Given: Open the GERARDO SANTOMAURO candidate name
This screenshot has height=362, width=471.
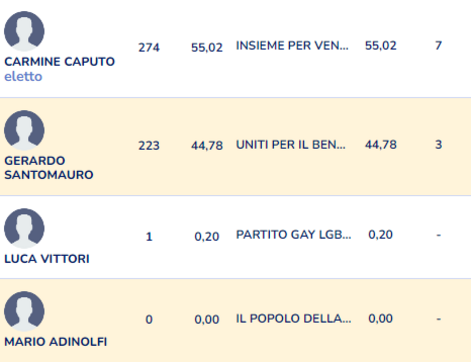Looking at the screenshot, I should pos(49,168).
